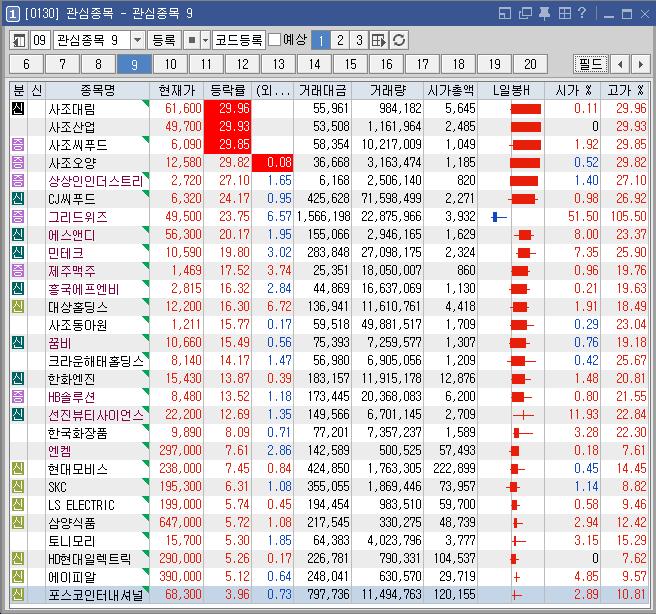The image size is (656, 614).
Task: Click the list panel icon before code 09
Action: pyautogui.click(x=19, y=40)
